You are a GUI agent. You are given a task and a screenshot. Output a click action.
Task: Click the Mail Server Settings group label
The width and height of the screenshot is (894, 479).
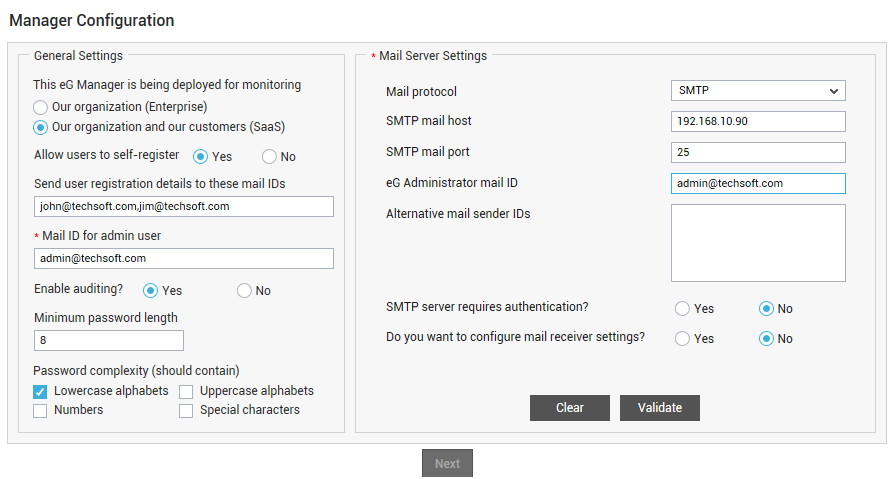433,56
